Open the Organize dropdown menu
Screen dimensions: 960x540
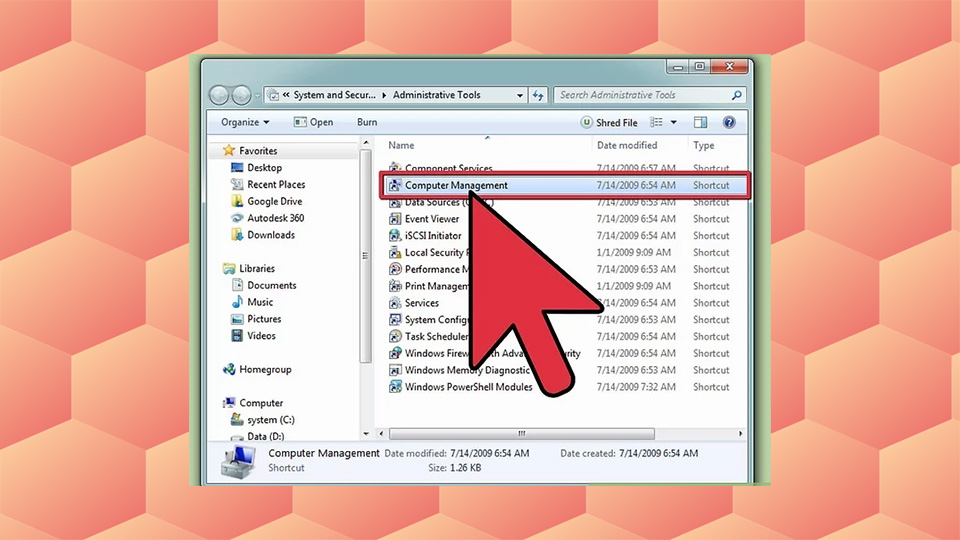(x=245, y=122)
